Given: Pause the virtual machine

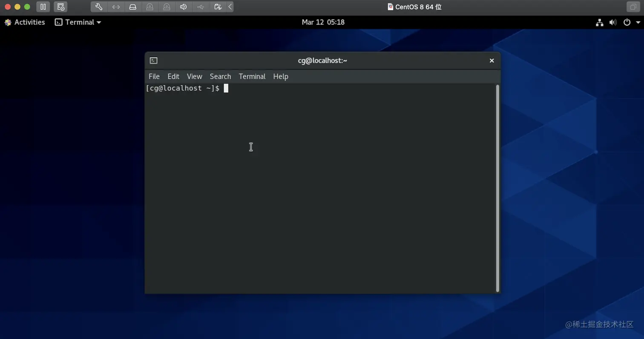Looking at the screenshot, I should [43, 7].
